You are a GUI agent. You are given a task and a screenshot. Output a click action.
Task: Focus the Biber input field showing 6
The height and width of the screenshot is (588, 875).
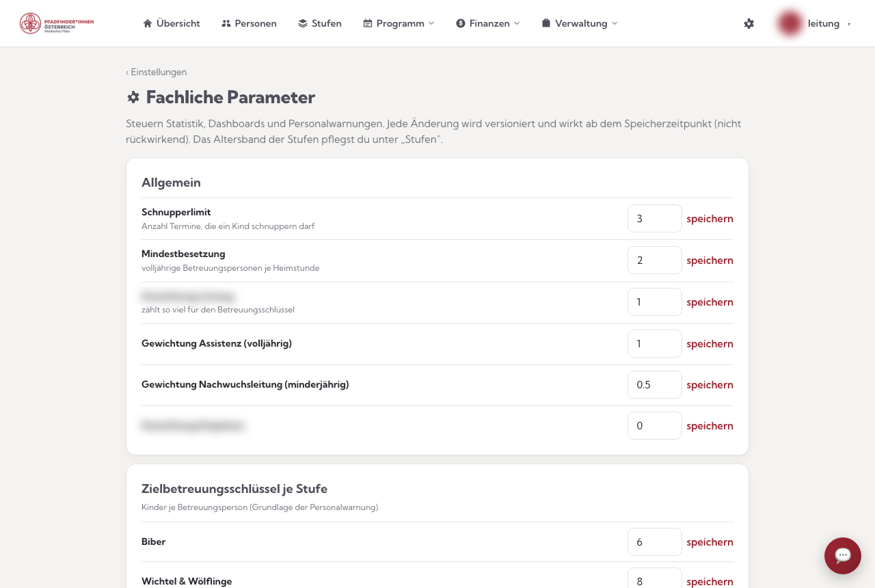[x=655, y=542]
